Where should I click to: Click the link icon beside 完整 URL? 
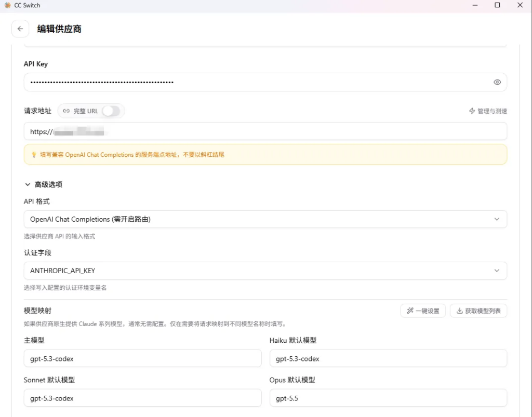click(66, 111)
